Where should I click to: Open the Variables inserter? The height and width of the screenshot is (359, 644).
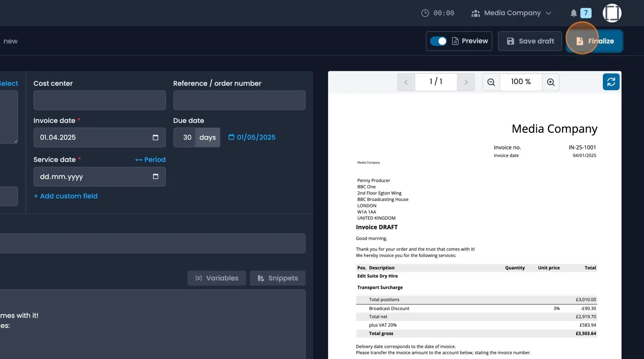(x=217, y=278)
